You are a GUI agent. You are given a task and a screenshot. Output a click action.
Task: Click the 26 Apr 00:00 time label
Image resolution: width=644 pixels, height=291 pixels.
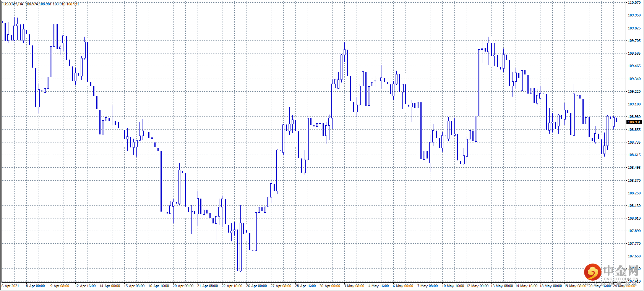256,286
